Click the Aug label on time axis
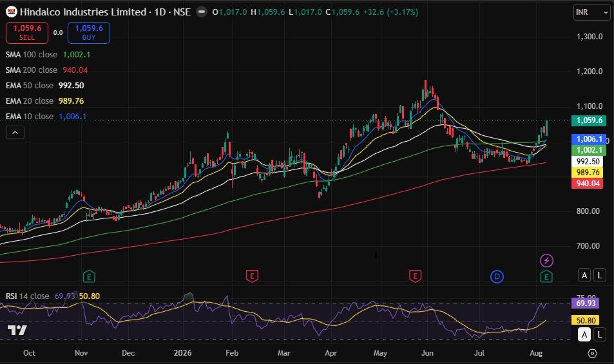Viewport: 614px width, 364px height. tap(536, 353)
